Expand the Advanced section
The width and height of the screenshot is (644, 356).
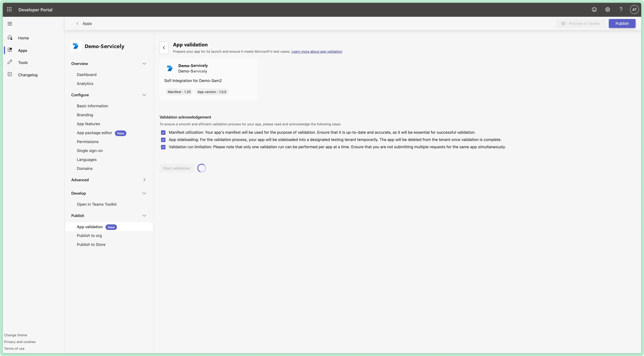click(x=144, y=180)
